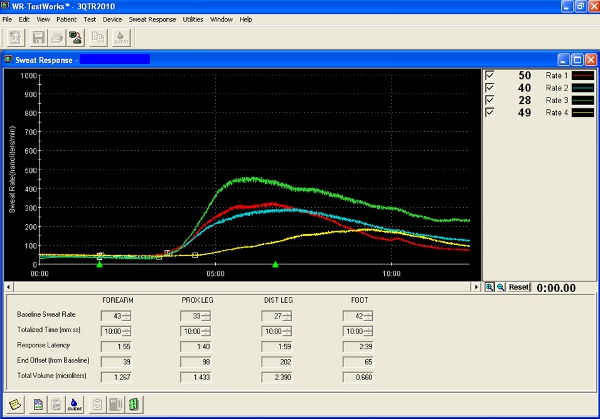Open the Utilities menu

point(193,19)
